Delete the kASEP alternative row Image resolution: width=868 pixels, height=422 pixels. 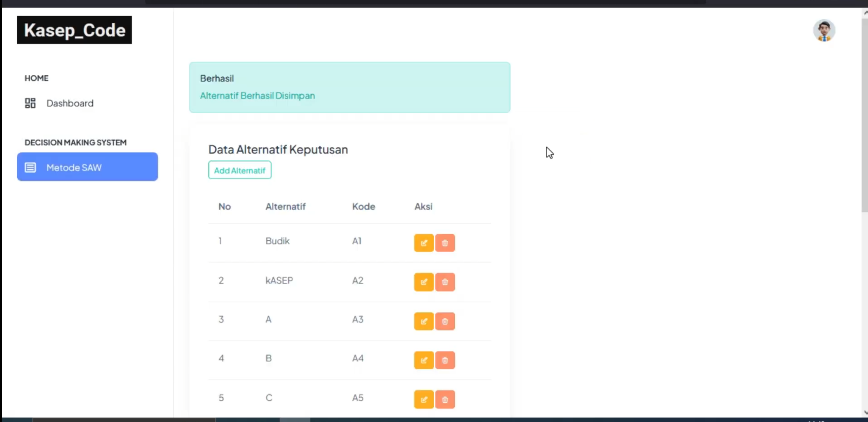point(445,282)
